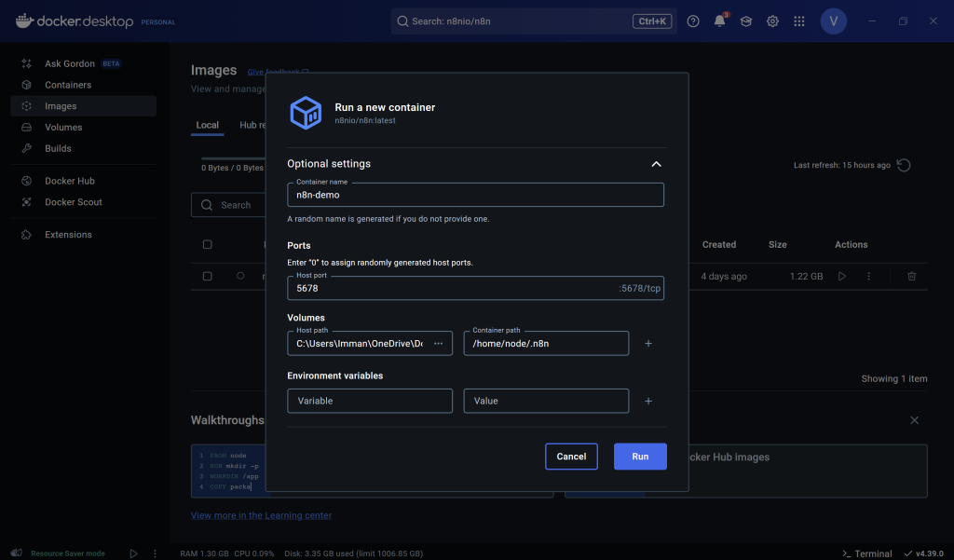
Task: Set the Host port field value
Action: pos(475,288)
